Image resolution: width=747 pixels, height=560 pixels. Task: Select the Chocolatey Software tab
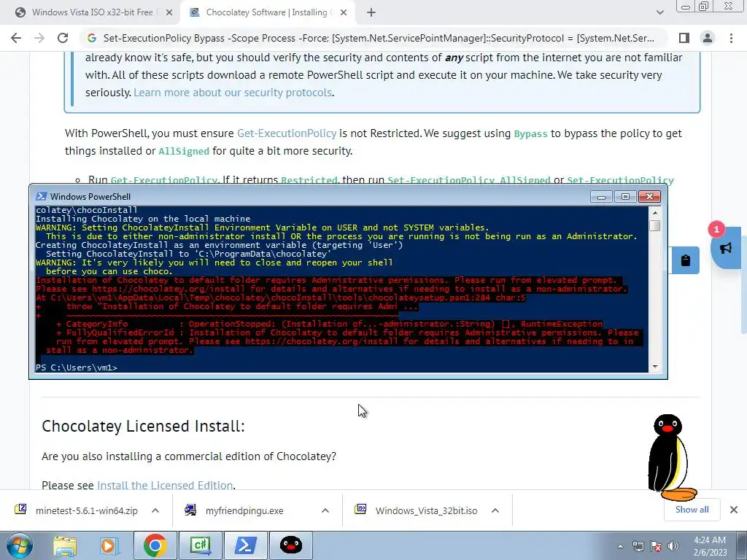[x=267, y=13]
